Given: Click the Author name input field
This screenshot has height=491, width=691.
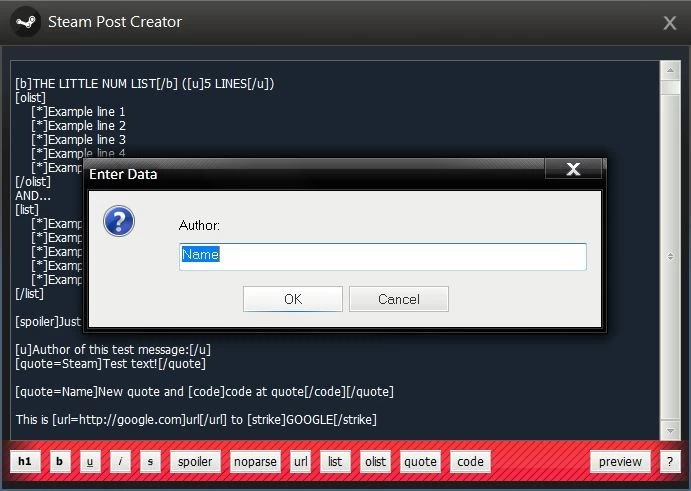Looking at the screenshot, I should pos(383,257).
